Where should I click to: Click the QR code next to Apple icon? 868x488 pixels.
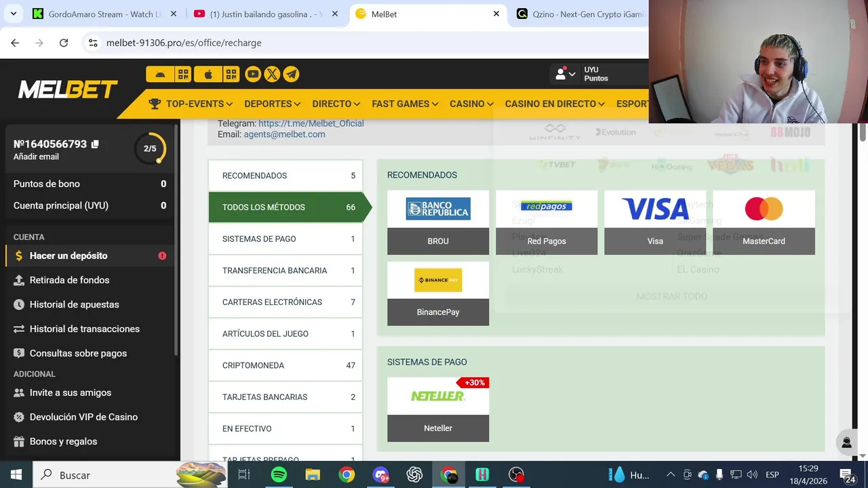click(x=231, y=74)
